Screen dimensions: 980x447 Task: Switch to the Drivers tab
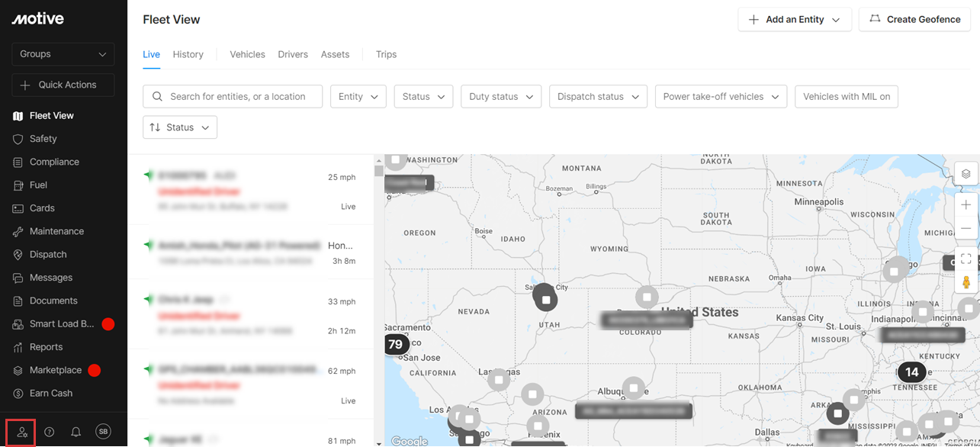[x=293, y=55]
